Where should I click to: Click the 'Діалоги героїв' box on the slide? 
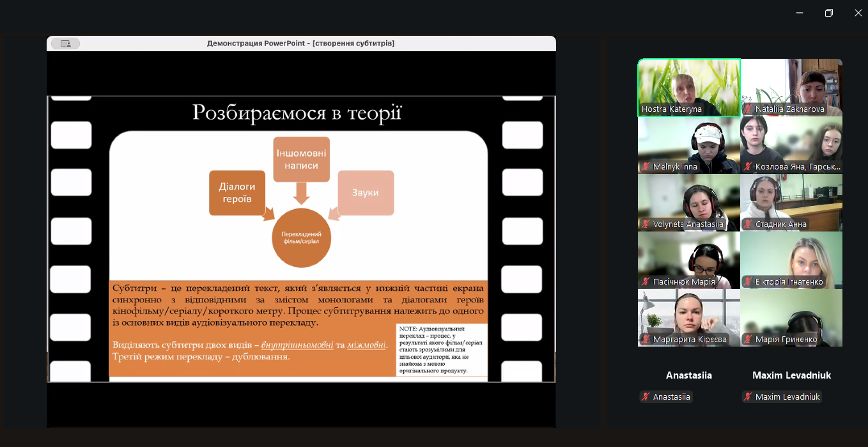237,192
